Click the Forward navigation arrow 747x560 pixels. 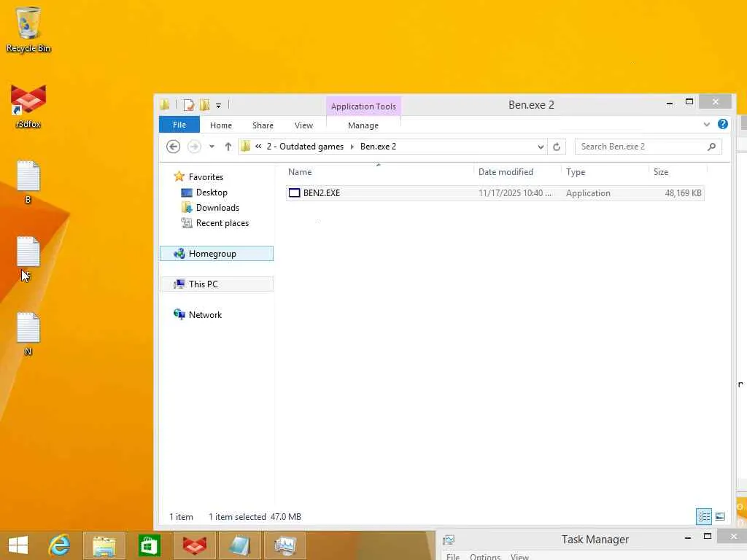[x=194, y=146]
